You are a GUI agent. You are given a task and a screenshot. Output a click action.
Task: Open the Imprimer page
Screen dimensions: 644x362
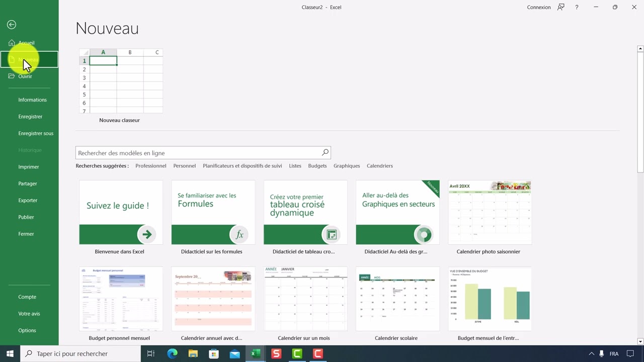point(29,167)
